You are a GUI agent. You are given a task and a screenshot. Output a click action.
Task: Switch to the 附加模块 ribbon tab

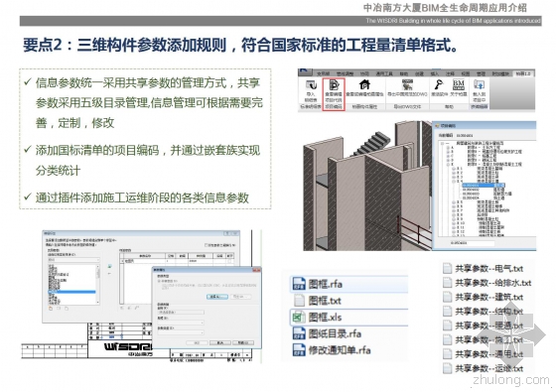click(x=501, y=73)
